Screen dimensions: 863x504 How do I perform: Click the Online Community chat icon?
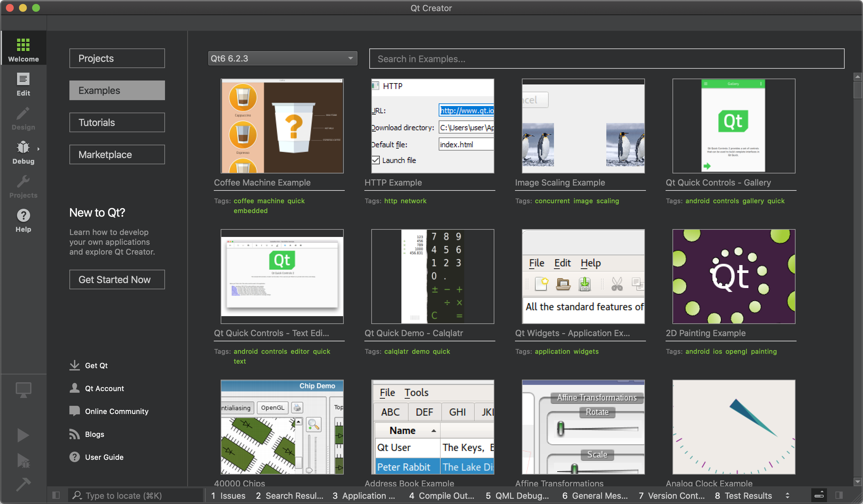pos(74,411)
